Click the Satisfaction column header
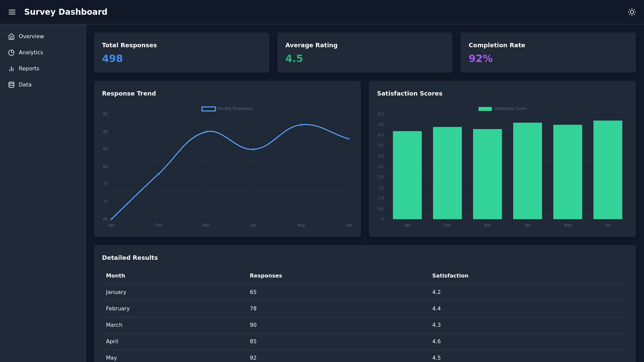The height and width of the screenshot is (362, 644). 450,276
